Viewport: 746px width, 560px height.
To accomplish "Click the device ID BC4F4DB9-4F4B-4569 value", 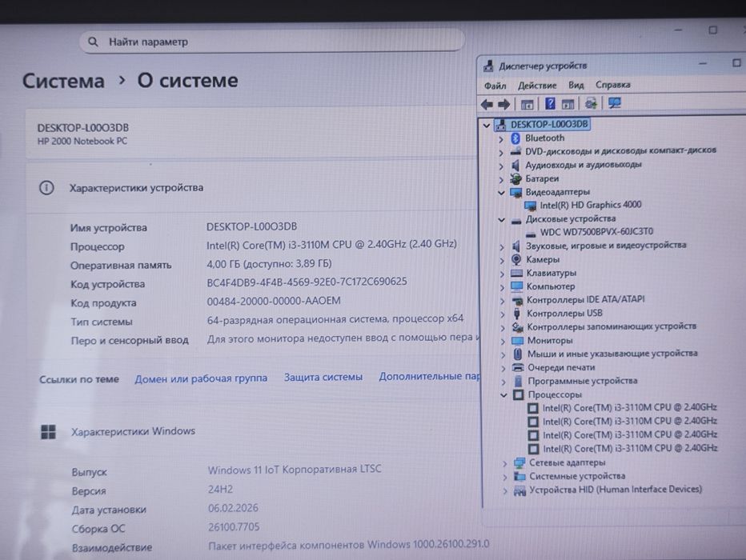I will [307, 282].
